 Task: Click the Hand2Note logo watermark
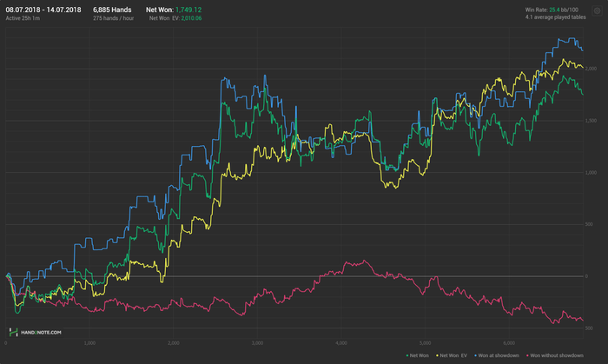tap(14, 332)
